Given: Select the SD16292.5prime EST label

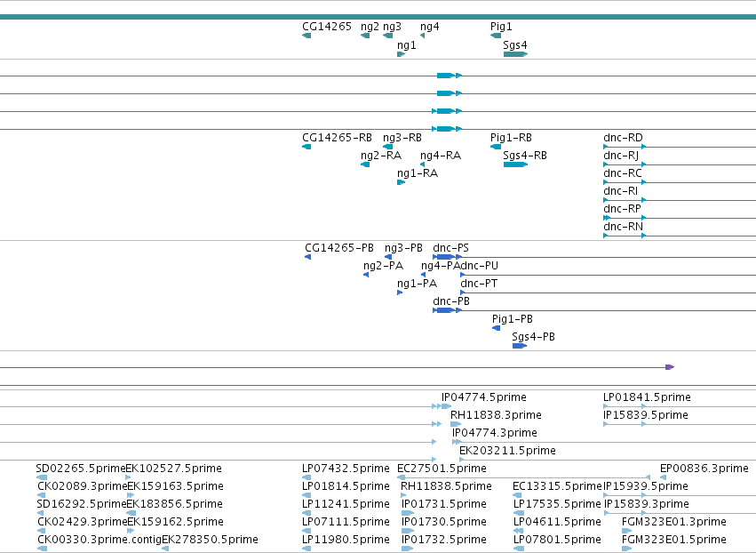Looking at the screenshot, I should point(81,504).
